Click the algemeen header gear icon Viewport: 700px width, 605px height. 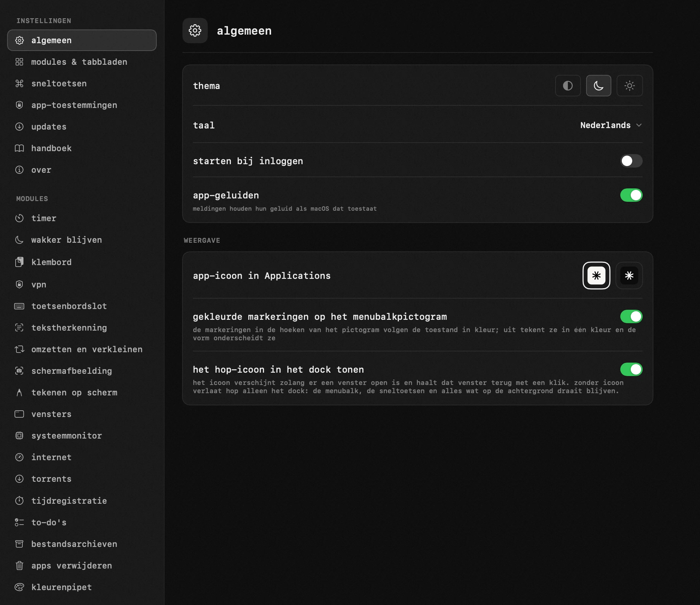coord(195,31)
